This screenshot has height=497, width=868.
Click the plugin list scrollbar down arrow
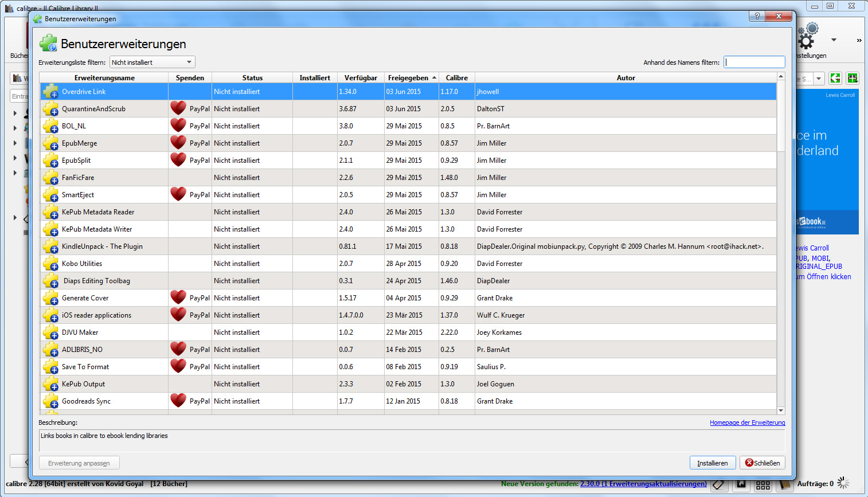pyautogui.click(x=781, y=410)
